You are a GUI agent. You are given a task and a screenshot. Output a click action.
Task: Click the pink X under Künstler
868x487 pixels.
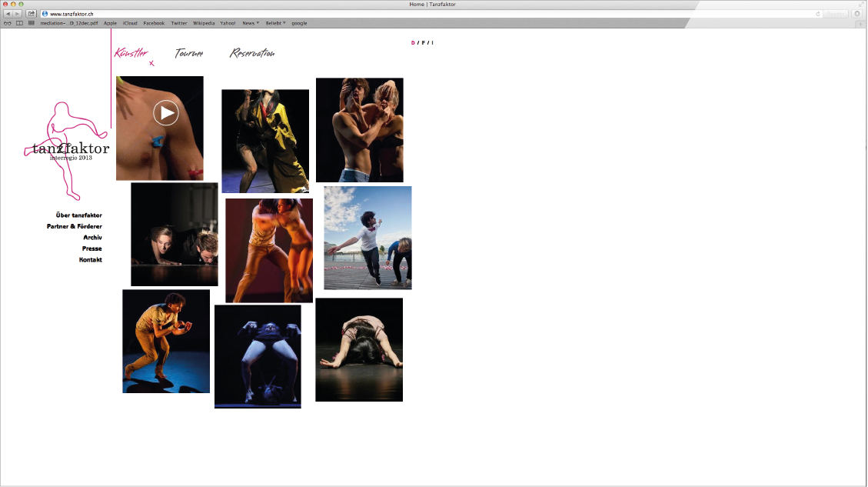[151, 63]
